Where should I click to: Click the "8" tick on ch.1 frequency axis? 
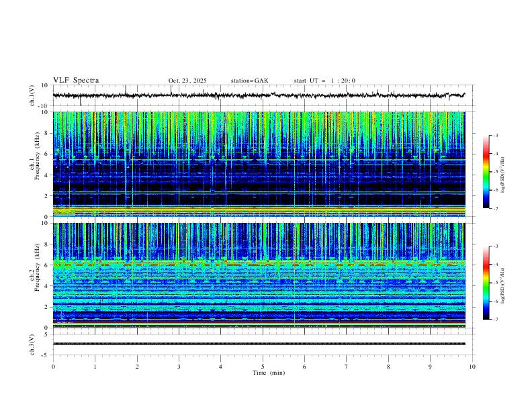click(46, 133)
